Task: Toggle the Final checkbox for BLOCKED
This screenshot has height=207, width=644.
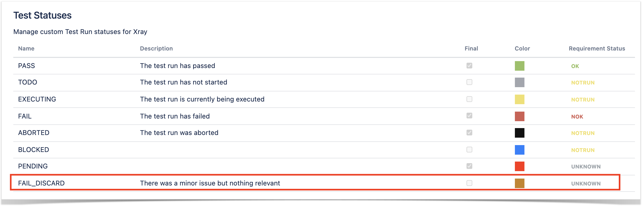Action: point(469,150)
